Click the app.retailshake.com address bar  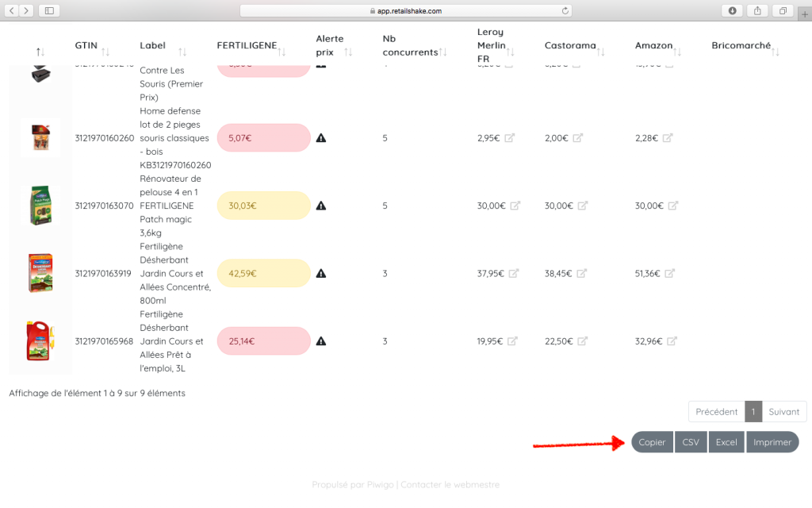tap(406, 10)
